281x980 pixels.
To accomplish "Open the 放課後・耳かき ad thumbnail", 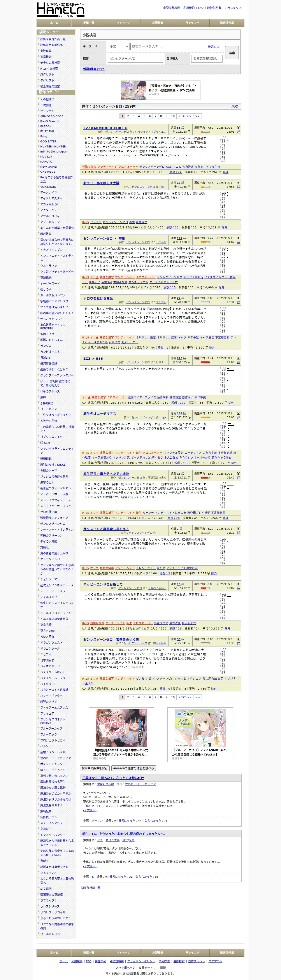I will 134,90.
